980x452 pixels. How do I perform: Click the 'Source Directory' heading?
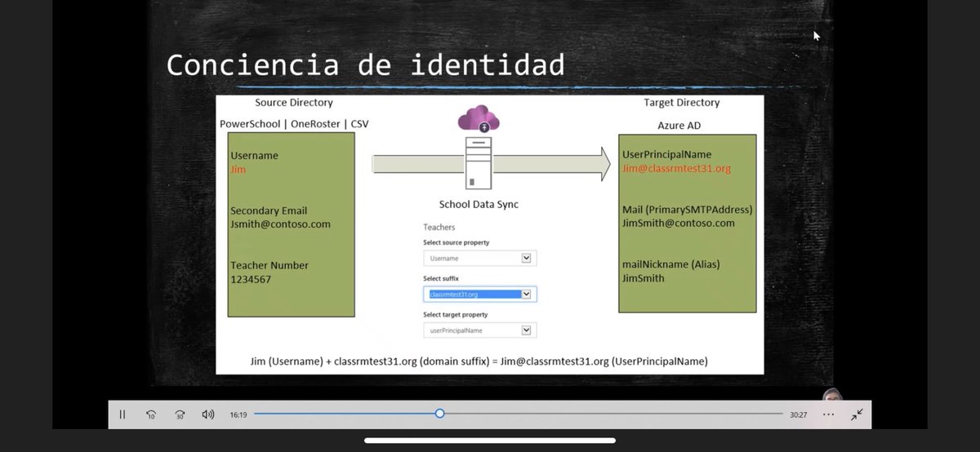pos(294,103)
